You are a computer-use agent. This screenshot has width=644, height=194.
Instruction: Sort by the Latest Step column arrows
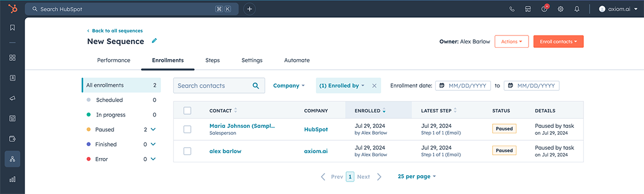click(x=456, y=111)
